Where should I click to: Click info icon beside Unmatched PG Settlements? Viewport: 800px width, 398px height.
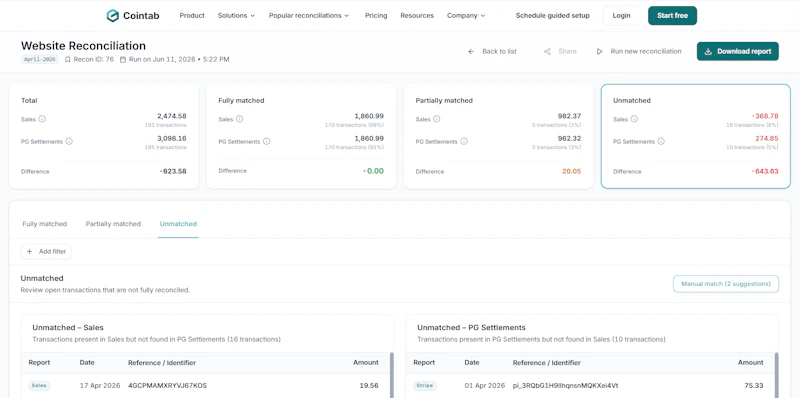[661, 141]
